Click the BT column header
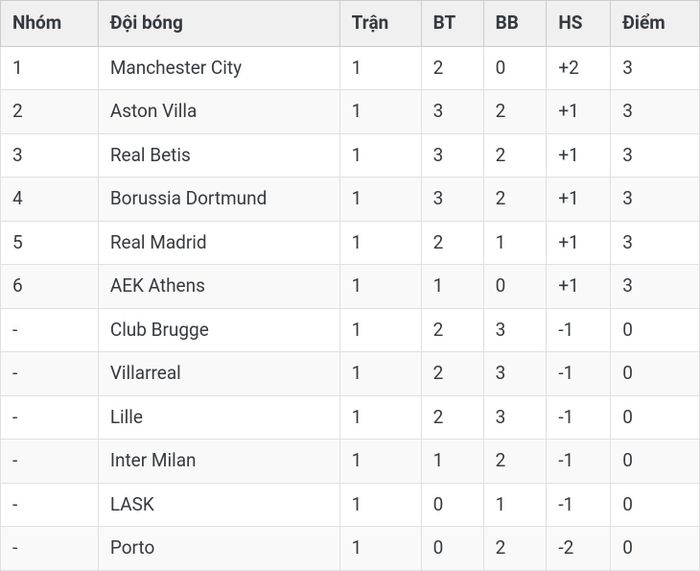Screen dimensions: 700x571 click(444, 23)
